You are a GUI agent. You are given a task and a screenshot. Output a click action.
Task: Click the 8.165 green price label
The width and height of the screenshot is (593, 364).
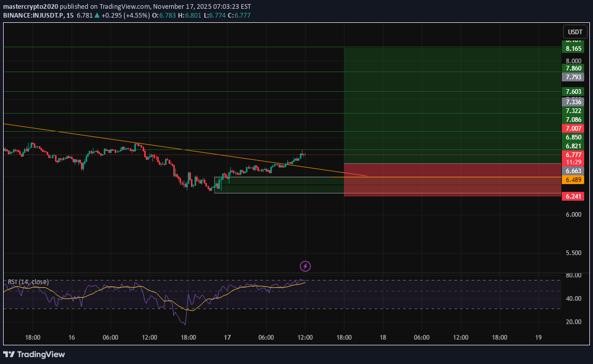[573, 49]
